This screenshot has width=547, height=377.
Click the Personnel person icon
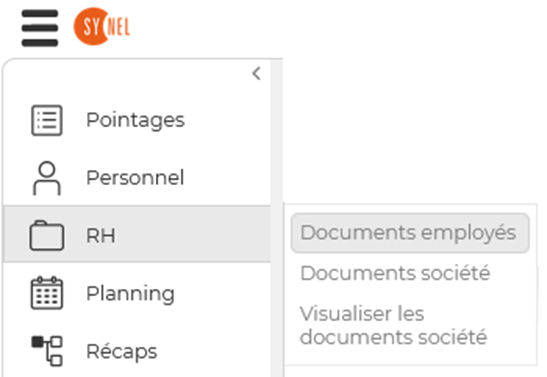[x=47, y=178]
